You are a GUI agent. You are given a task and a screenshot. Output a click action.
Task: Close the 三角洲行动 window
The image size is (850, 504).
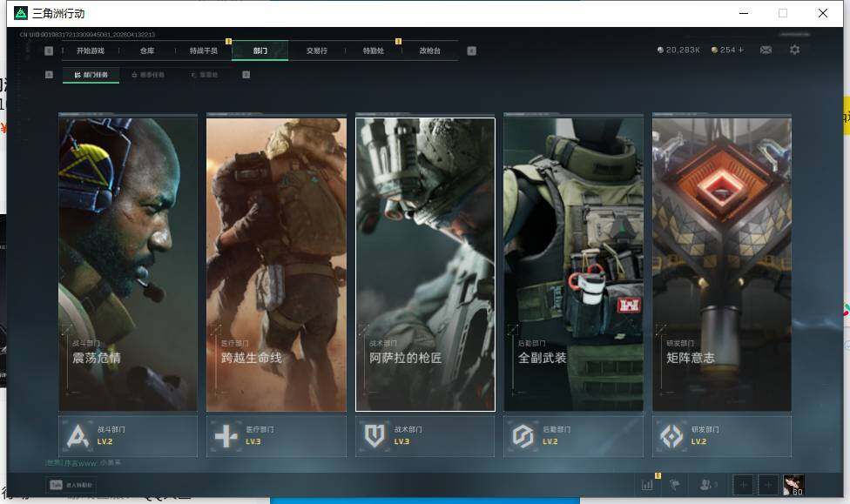[x=822, y=13]
